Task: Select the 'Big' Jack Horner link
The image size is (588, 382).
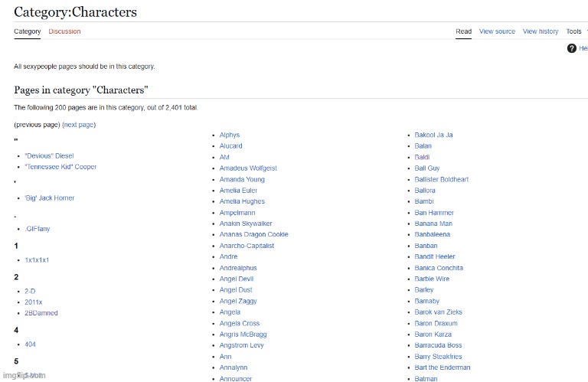Action: coord(49,198)
